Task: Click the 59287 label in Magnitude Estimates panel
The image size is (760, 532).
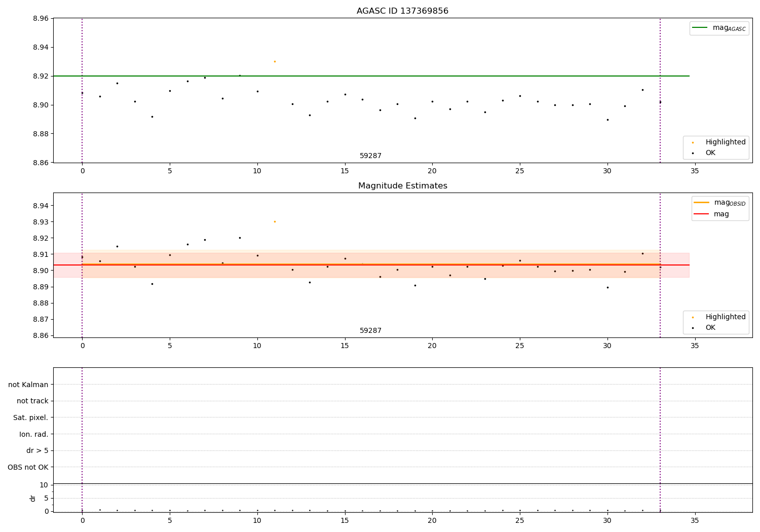Action: (x=370, y=331)
